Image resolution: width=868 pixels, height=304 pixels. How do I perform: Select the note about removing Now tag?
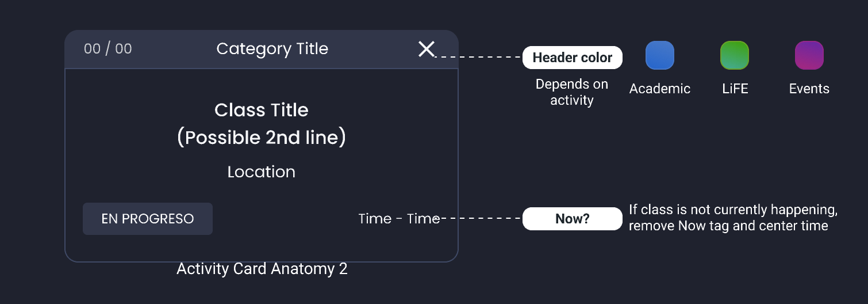[729, 218]
